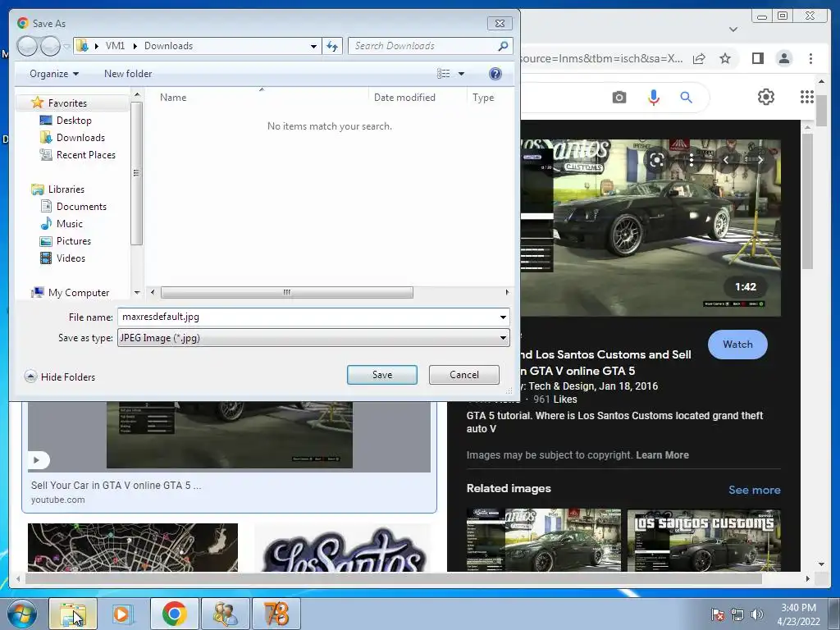
Task: Sort by Date modified column header
Action: click(404, 98)
